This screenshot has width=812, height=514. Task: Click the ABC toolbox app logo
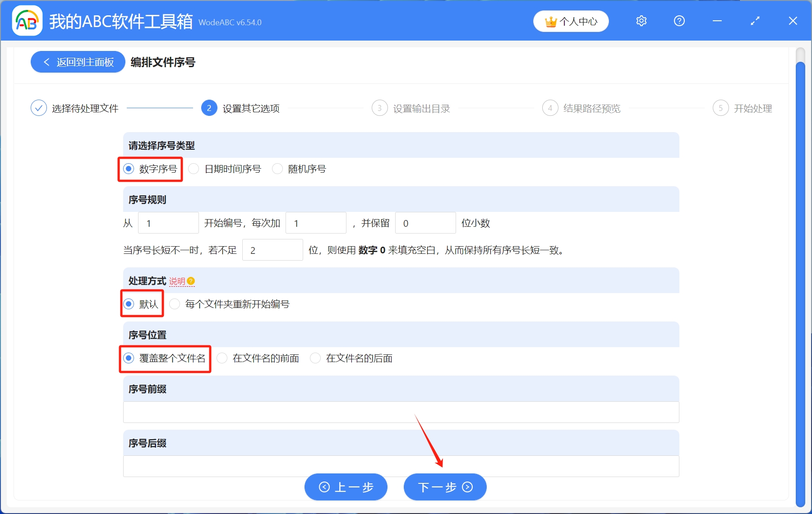click(x=26, y=21)
